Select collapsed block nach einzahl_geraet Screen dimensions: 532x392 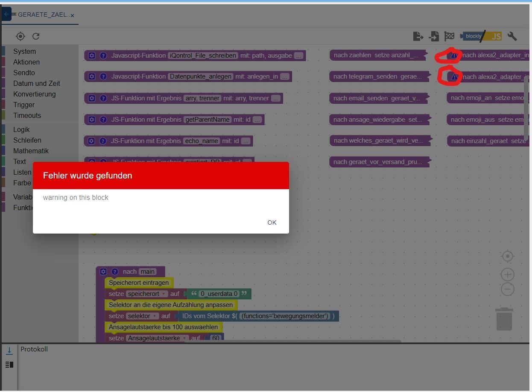coord(488,140)
